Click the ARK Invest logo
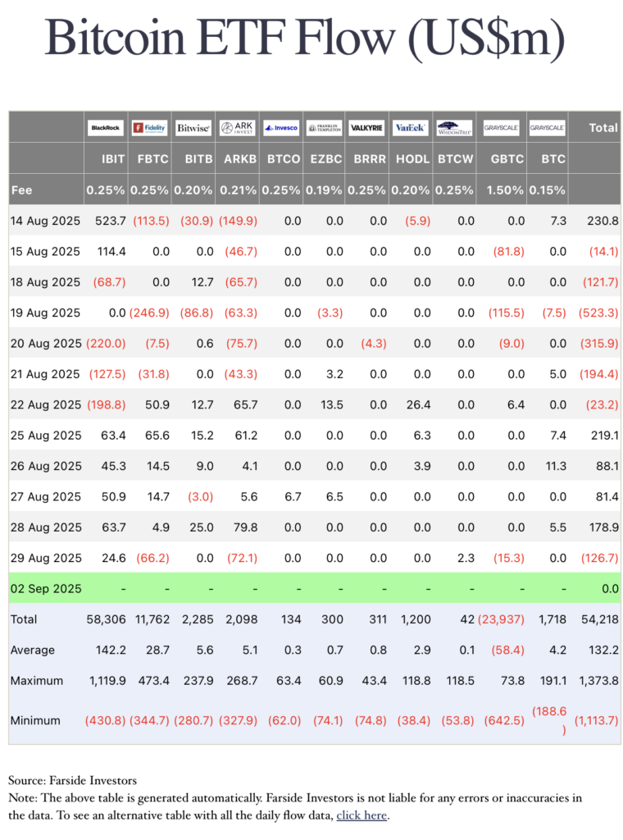The image size is (623, 840). (x=237, y=127)
